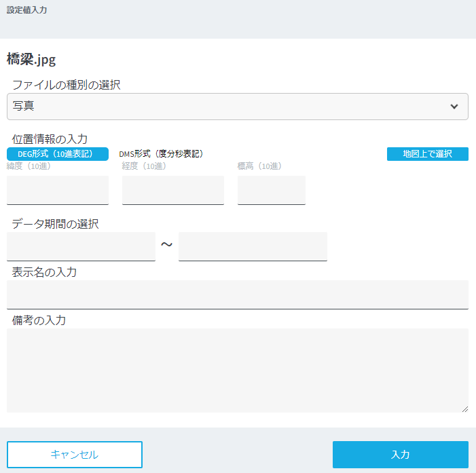The width and height of the screenshot is (476, 473).
Task: Grab the 備考 text area resize handle
Action: [464, 409]
